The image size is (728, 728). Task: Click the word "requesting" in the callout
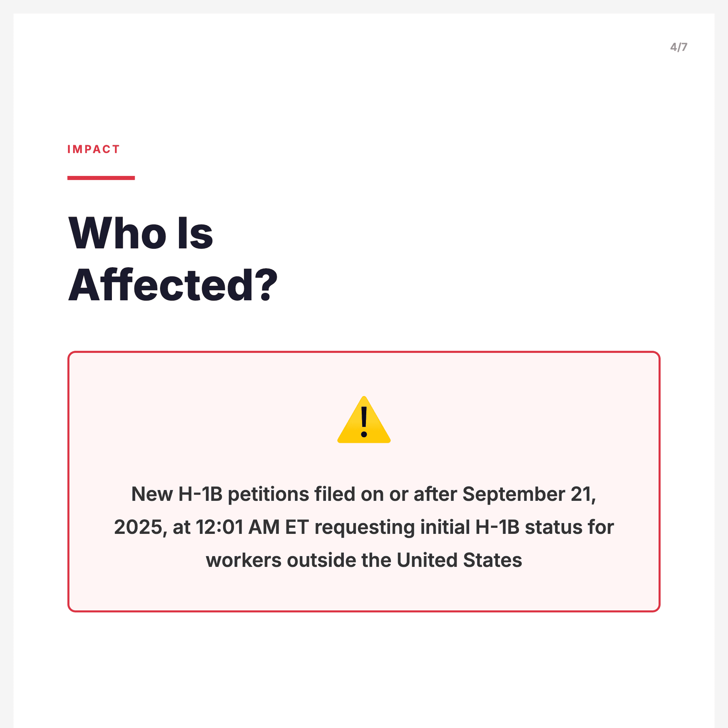[x=364, y=527]
